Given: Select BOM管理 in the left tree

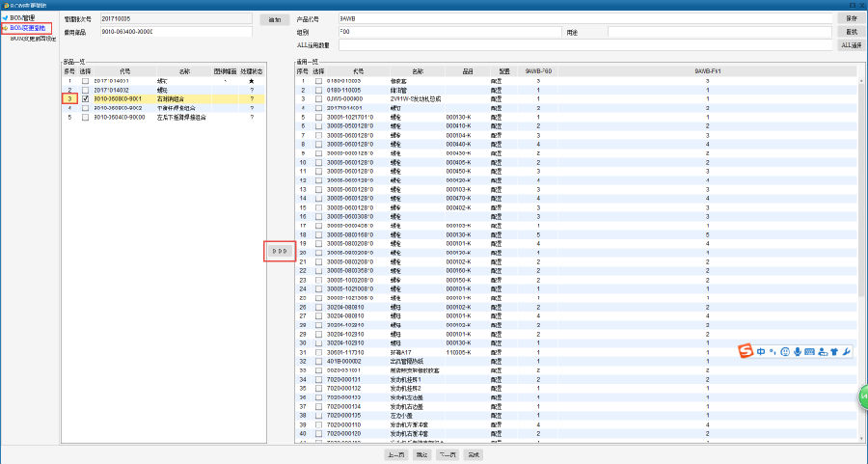Looking at the screenshot, I should point(23,17).
